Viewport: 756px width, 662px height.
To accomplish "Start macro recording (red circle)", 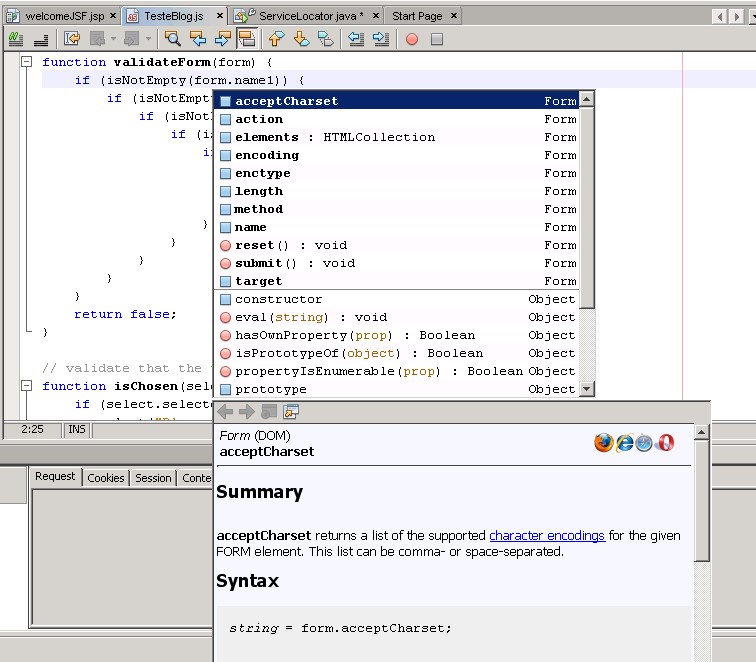I will tap(412, 39).
